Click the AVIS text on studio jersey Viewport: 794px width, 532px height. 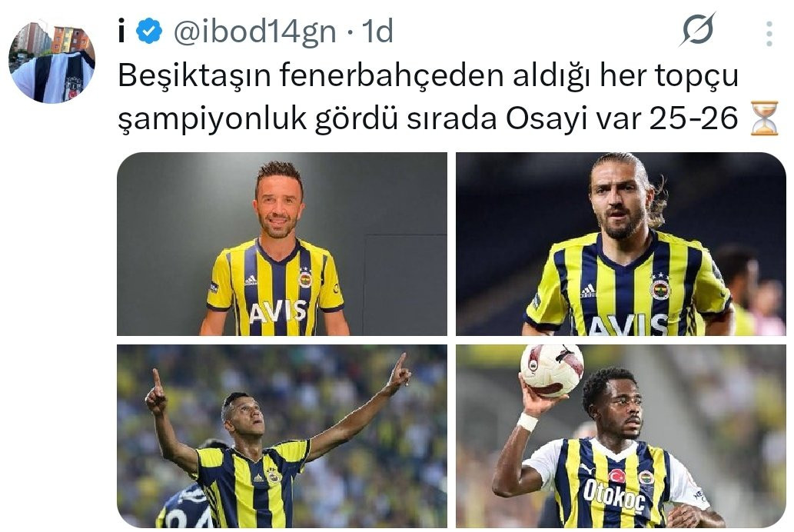pyautogui.click(x=278, y=311)
